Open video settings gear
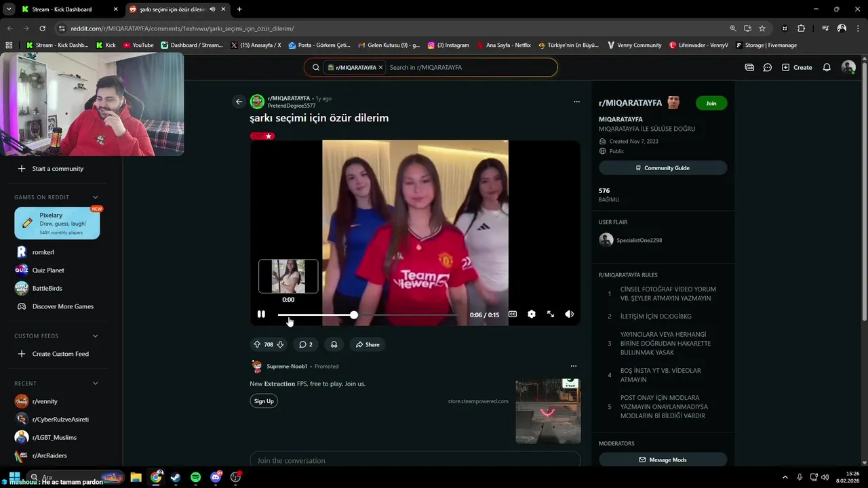 532,314
